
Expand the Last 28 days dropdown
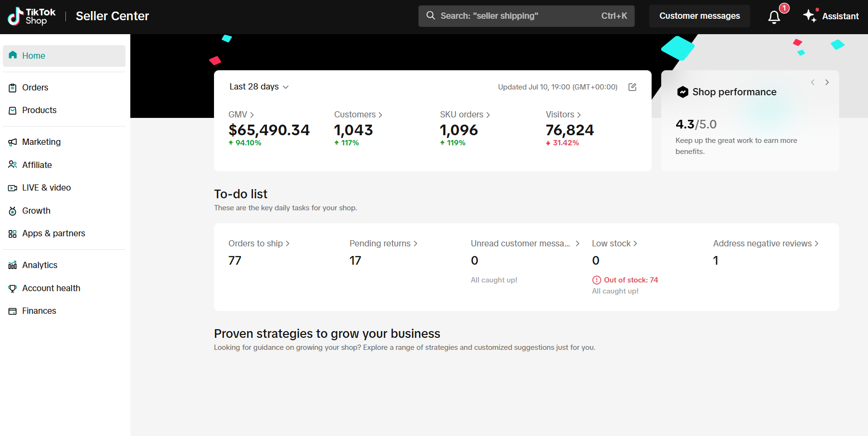coord(259,87)
